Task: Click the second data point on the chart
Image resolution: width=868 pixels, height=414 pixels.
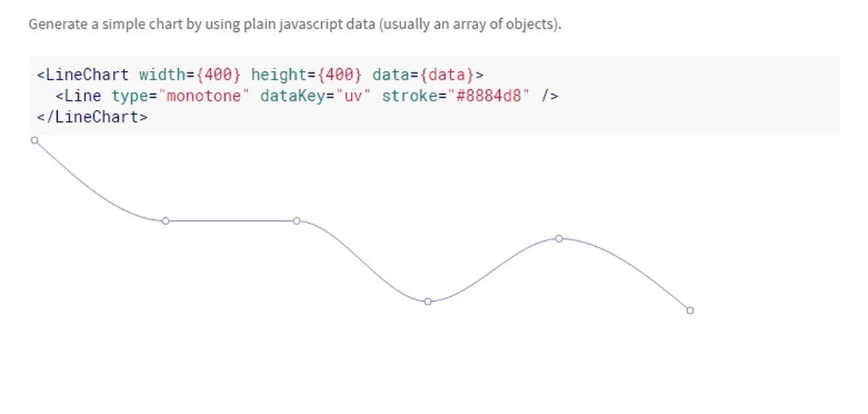Action: [x=166, y=221]
